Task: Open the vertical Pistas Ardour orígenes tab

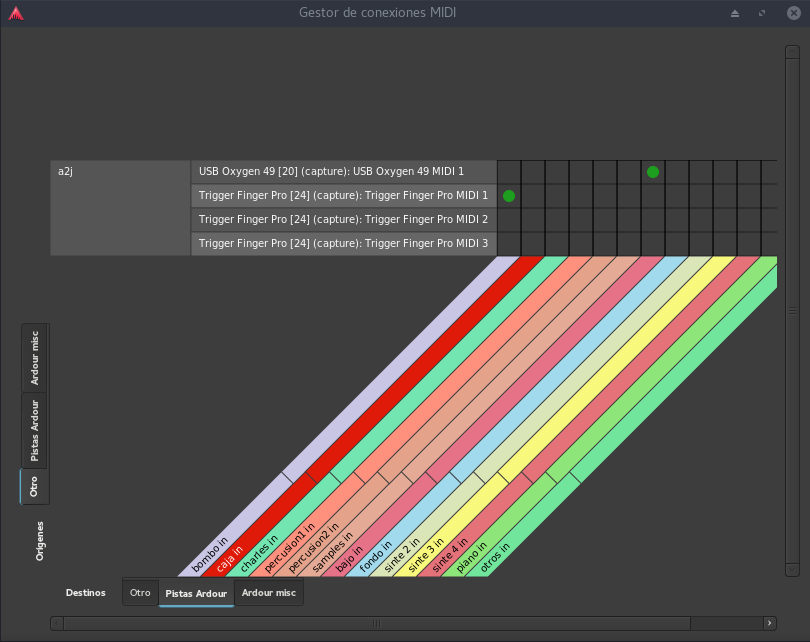Action: coord(35,430)
